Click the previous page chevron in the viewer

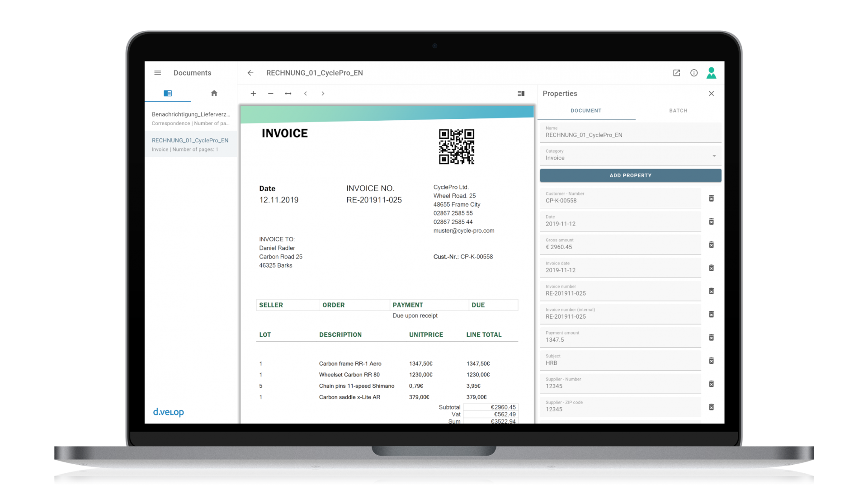(306, 94)
